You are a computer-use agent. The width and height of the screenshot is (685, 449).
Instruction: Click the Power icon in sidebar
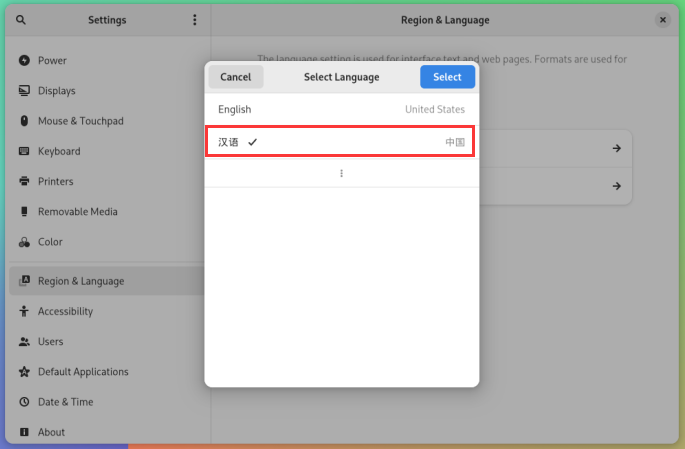tap(25, 61)
